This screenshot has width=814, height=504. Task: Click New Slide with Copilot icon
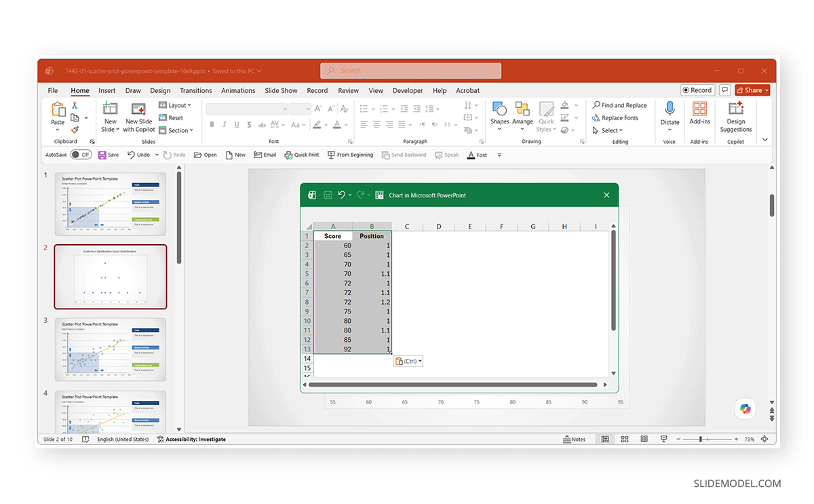pos(139,109)
